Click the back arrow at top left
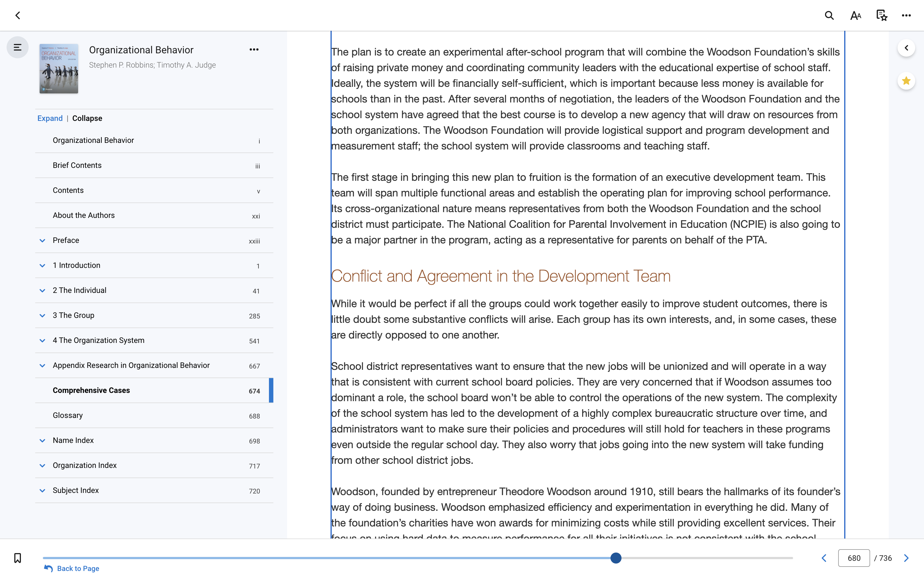This screenshot has height=577, width=924. pos(18,15)
